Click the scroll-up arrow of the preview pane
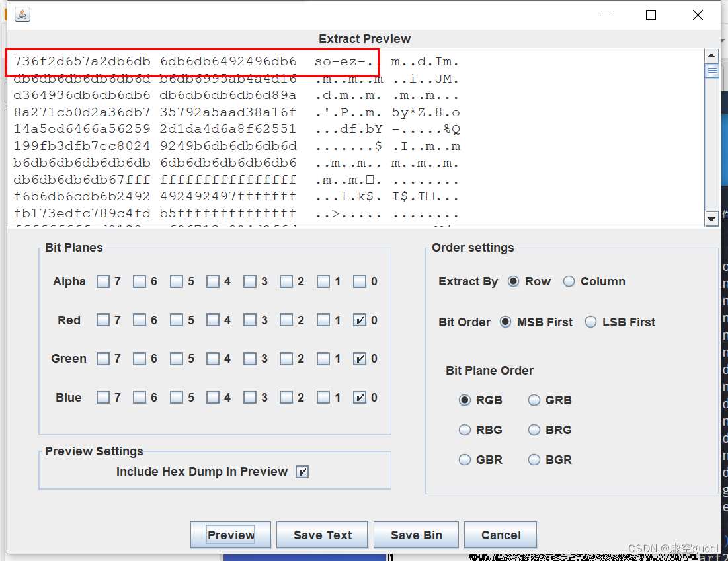728x561 pixels. point(711,56)
